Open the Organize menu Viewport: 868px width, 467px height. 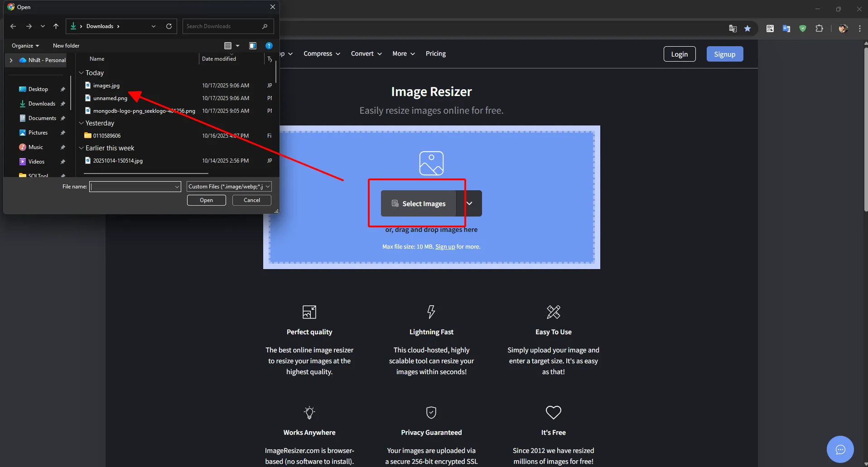coord(25,46)
